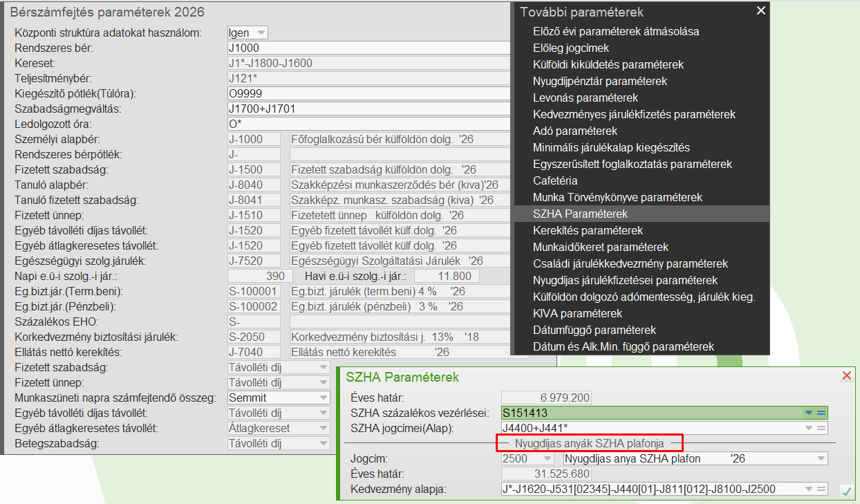Open the Betegszabadság Távolléti díj dropdown

tap(323, 444)
